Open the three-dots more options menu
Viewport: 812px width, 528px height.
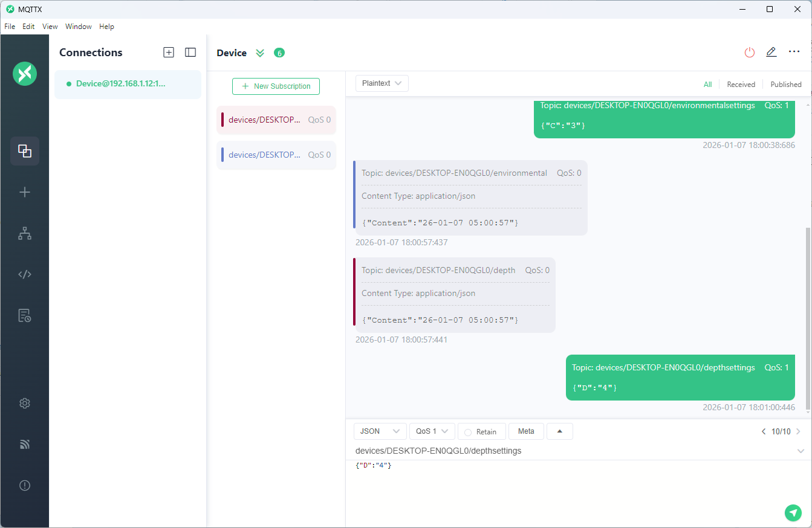[794, 53]
